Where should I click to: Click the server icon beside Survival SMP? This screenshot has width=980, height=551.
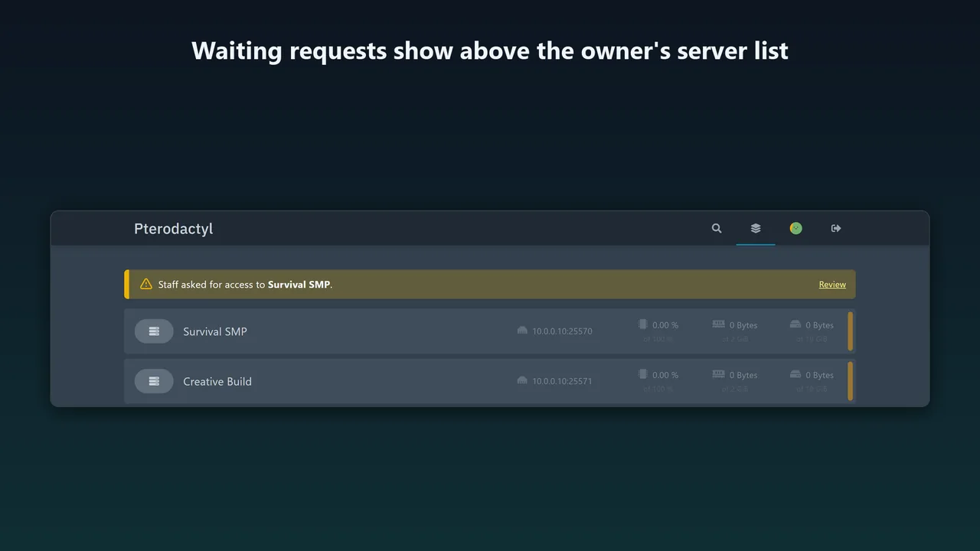pos(154,331)
